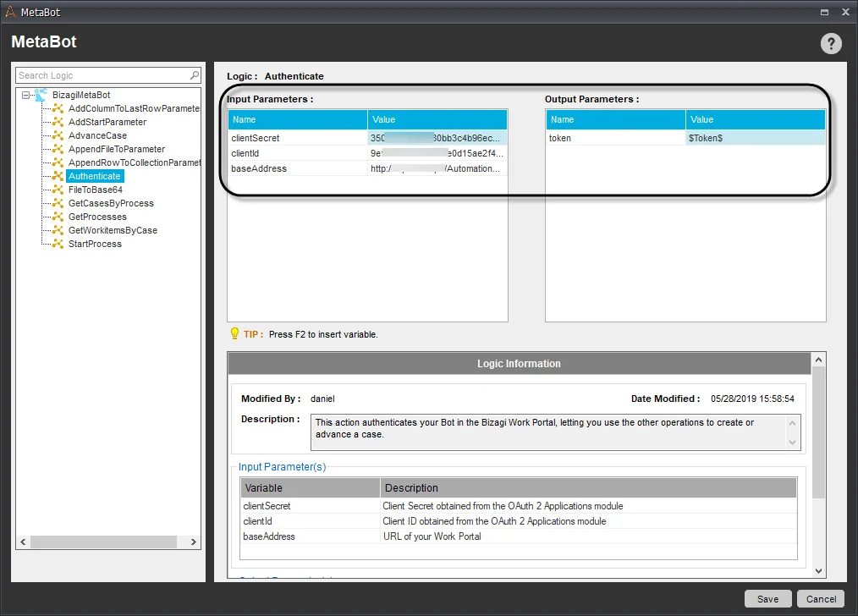
Task: Click the icon beside AppendRowToCollectionParameter
Action: click(x=58, y=162)
